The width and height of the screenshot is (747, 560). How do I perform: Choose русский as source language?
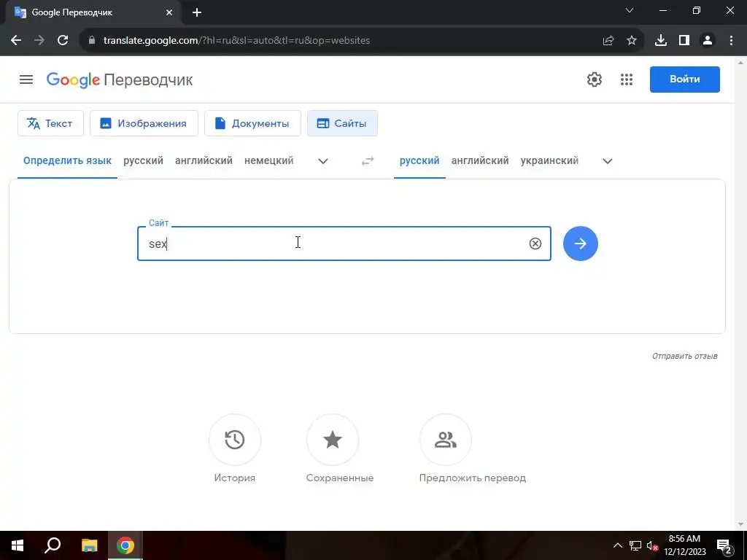tap(143, 161)
